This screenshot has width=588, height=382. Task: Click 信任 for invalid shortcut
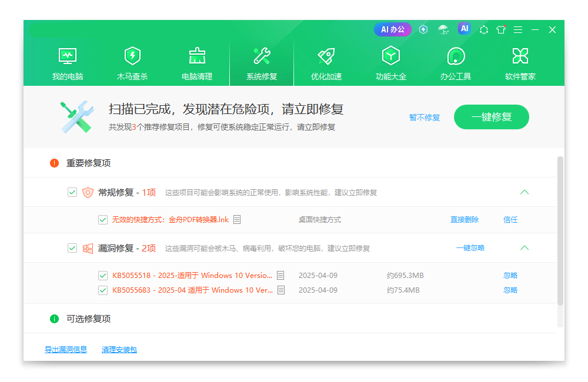(510, 220)
